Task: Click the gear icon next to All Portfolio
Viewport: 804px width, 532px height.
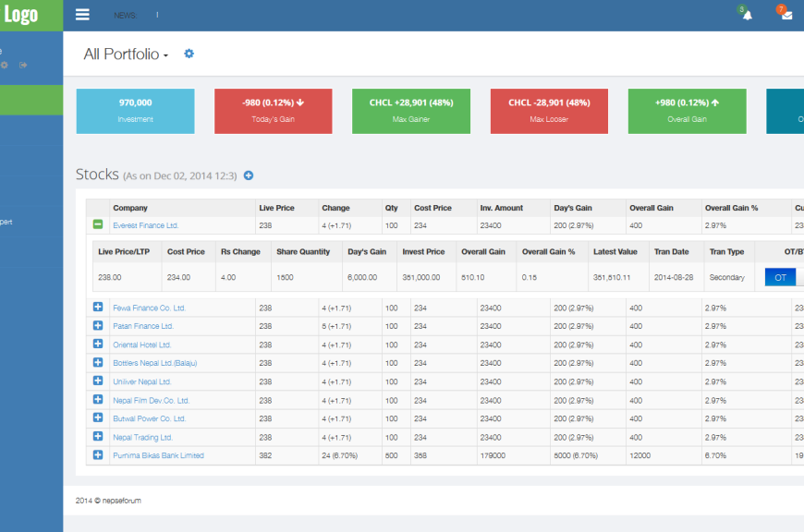Action: [x=189, y=54]
